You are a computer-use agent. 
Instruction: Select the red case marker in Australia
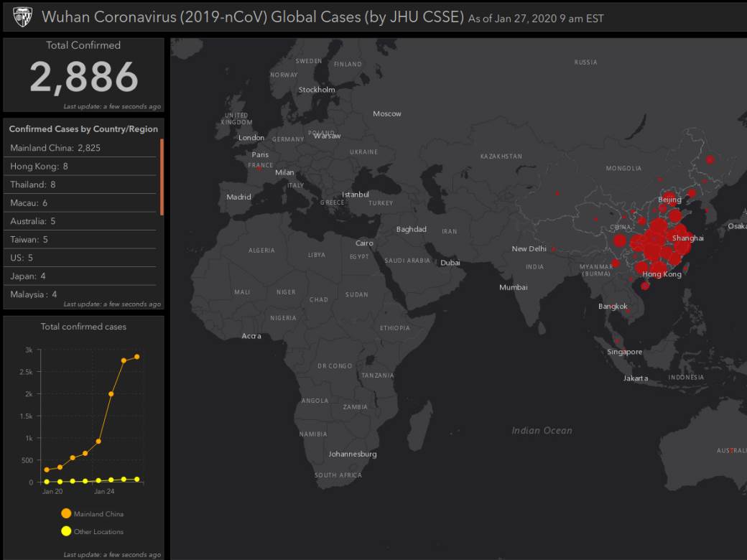[x=731, y=451]
